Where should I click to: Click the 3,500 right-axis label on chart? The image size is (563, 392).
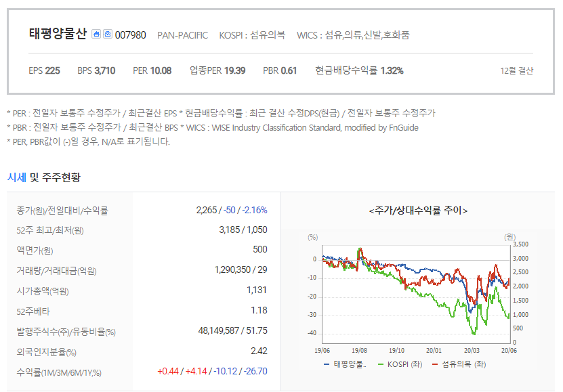tap(520, 244)
